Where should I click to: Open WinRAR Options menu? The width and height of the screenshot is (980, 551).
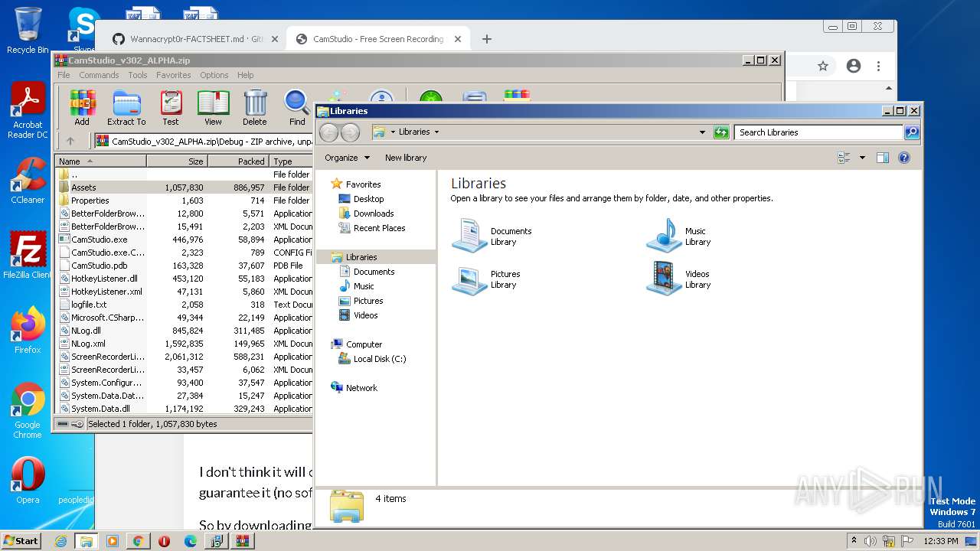pyautogui.click(x=214, y=75)
